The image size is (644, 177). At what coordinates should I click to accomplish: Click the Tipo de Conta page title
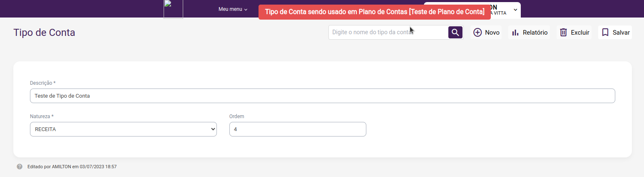(44, 33)
